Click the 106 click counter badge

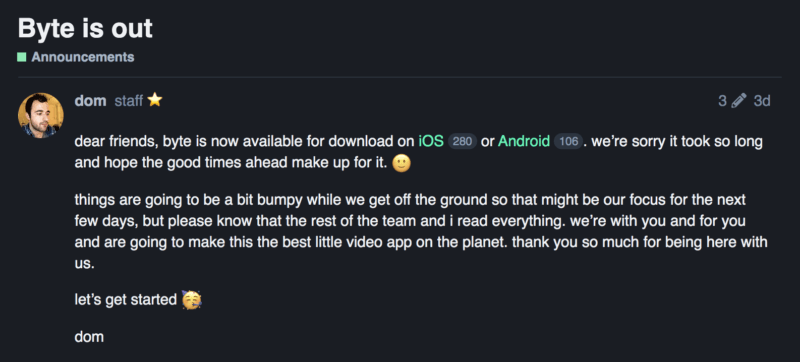click(x=568, y=142)
